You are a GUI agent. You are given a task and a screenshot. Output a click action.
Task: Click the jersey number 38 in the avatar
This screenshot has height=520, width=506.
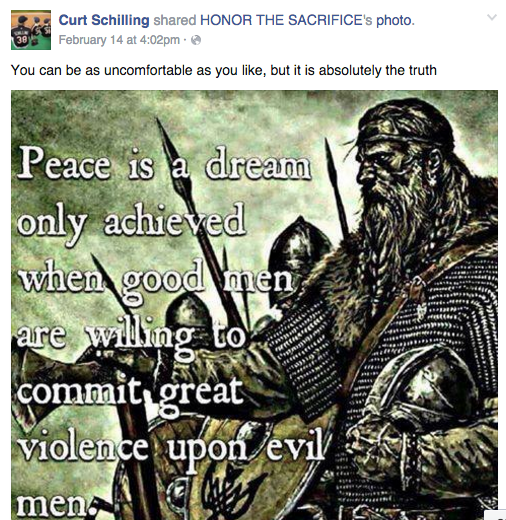click(21, 40)
